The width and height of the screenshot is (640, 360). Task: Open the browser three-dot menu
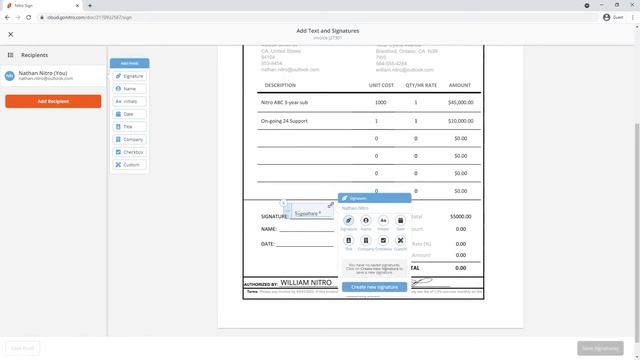tap(633, 17)
